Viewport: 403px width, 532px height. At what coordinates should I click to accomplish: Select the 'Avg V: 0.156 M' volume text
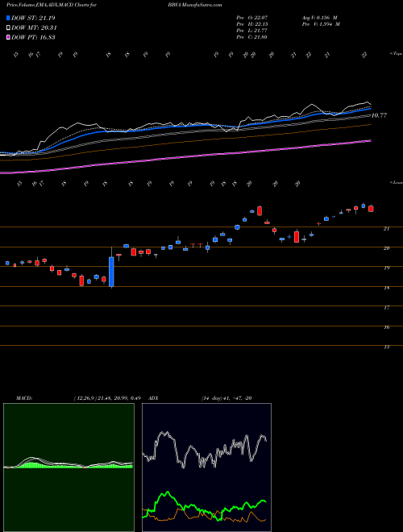coord(320,17)
